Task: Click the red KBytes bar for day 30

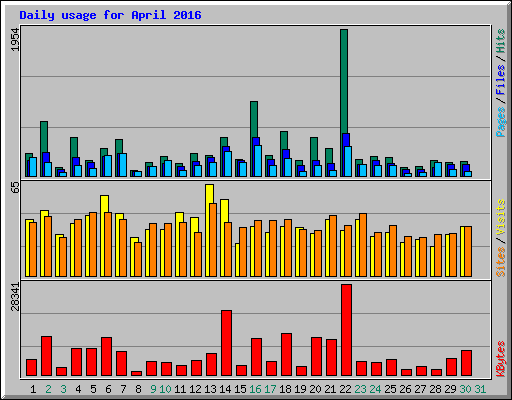Action: [466, 363]
